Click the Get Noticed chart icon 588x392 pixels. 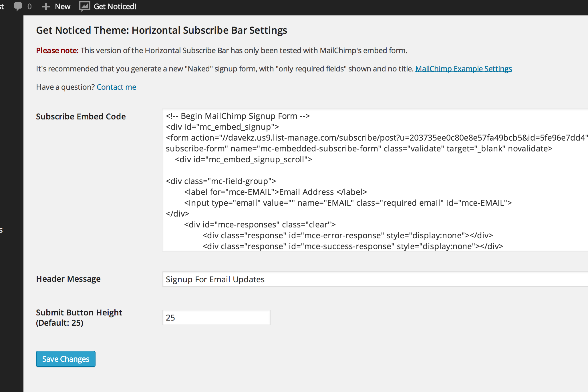pyautogui.click(x=84, y=6)
